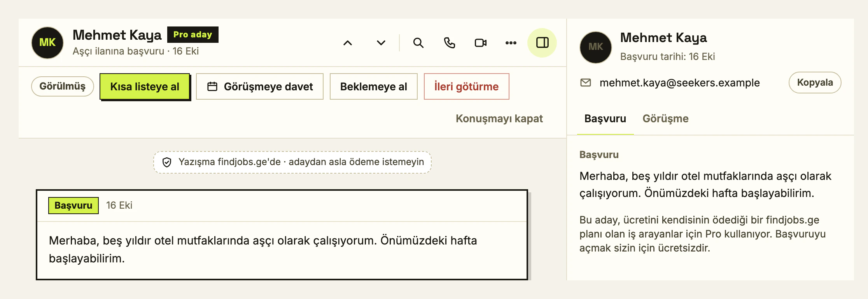Copy email with Kopyala button

(x=815, y=83)
